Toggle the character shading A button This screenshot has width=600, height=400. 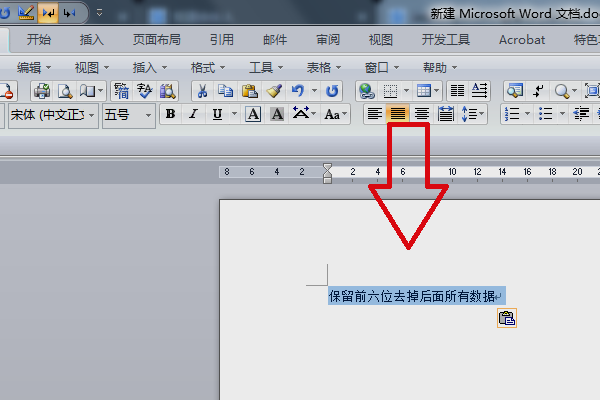click(x=277, y=114)
